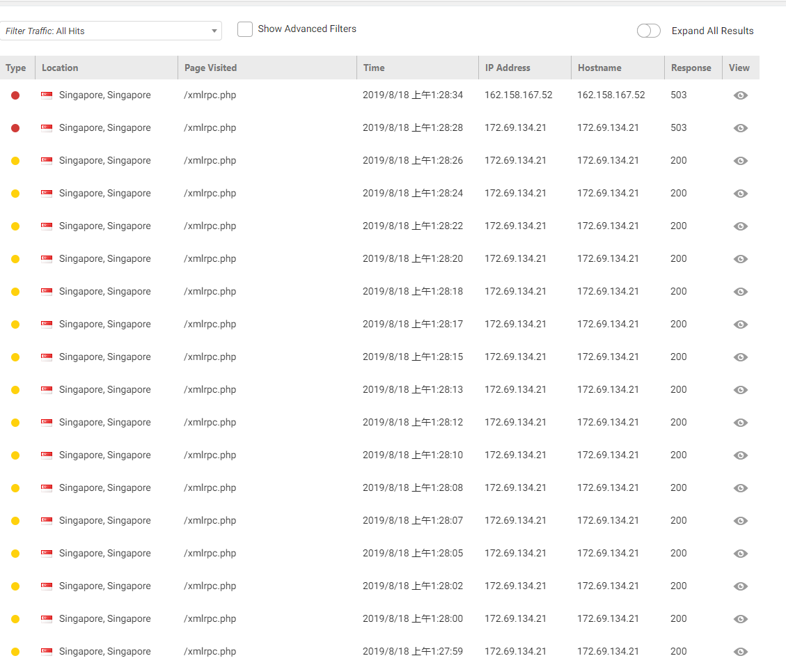Viewport: 786px width, 672px height.
Task: View the 1:28:15 traffic entry details
Action: (741, 357)
